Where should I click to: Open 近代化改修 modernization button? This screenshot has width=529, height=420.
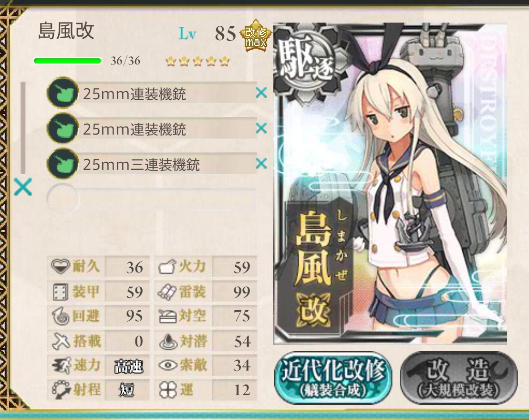(x=333, y=377)
